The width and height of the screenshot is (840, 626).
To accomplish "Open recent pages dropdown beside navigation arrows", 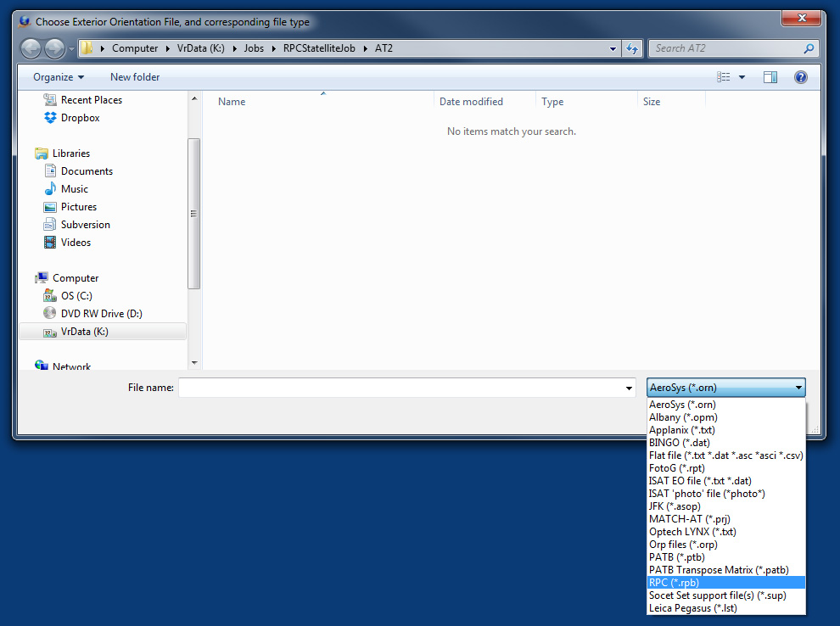I will [x=71, y=48].
